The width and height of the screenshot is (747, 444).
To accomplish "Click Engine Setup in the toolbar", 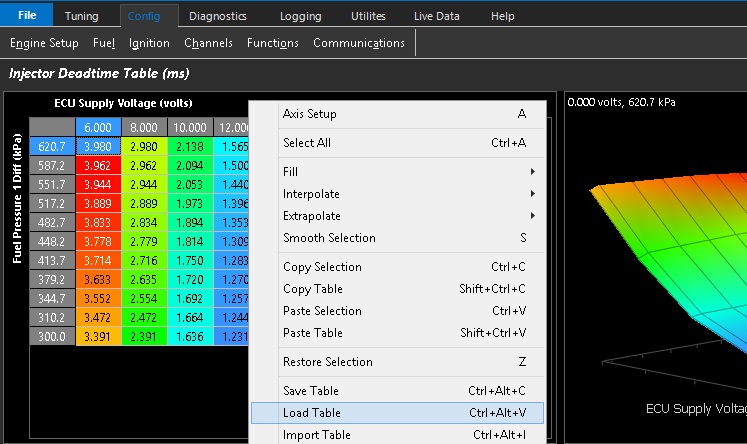I will click(x=44, y=43).
